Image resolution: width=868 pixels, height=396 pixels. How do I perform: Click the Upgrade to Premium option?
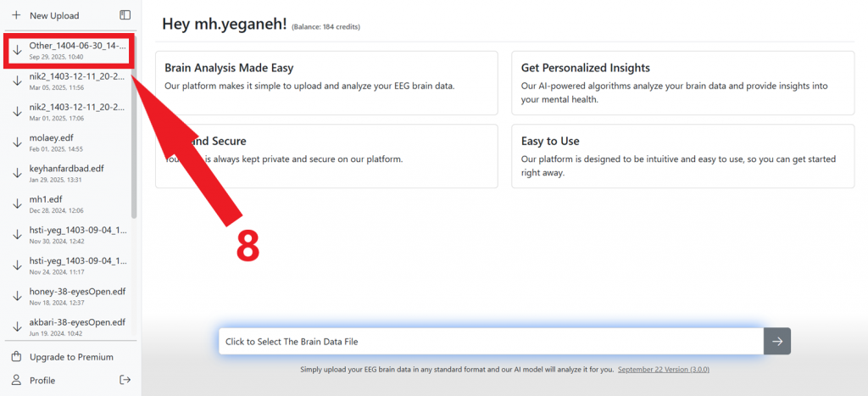tap(71, 357)
